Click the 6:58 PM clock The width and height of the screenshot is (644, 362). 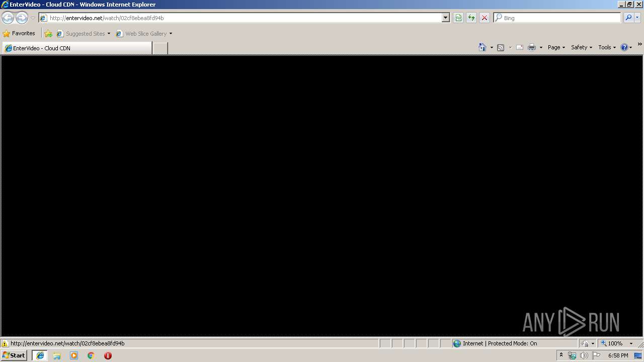coord(618,355)
